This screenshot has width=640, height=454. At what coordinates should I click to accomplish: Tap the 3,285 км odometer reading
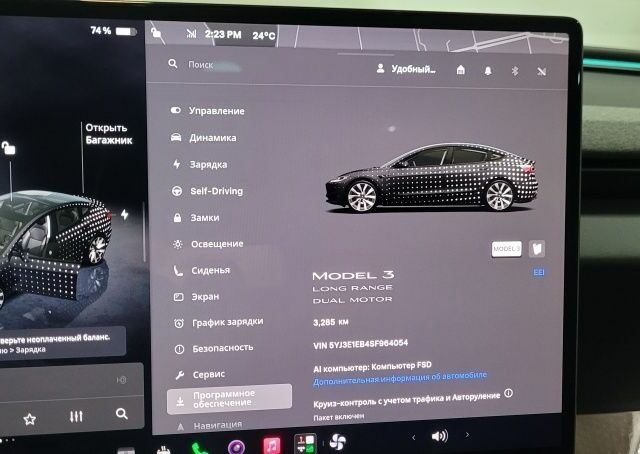click(331, 322)
